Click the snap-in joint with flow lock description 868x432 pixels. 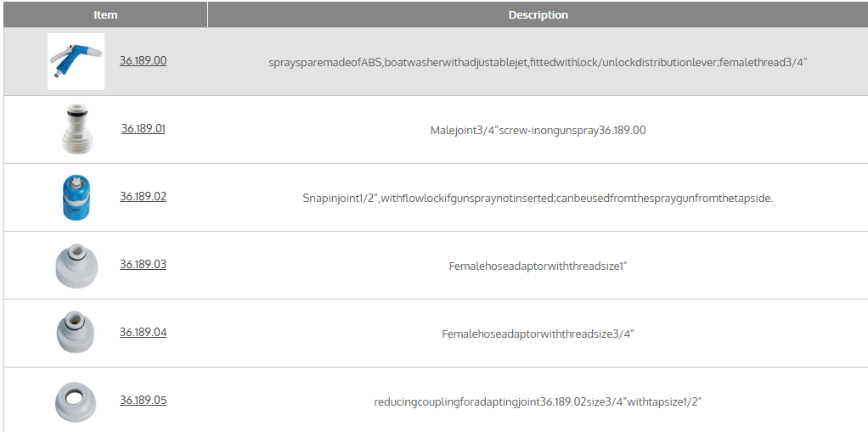[538, 198]
